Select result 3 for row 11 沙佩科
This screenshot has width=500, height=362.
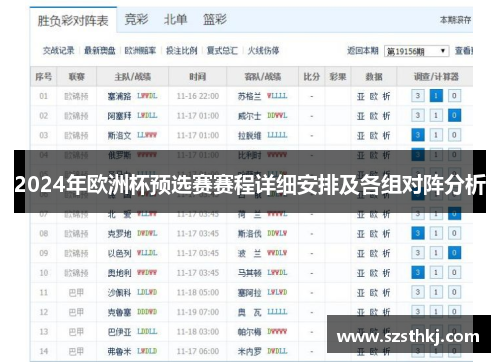coord(418,292)
